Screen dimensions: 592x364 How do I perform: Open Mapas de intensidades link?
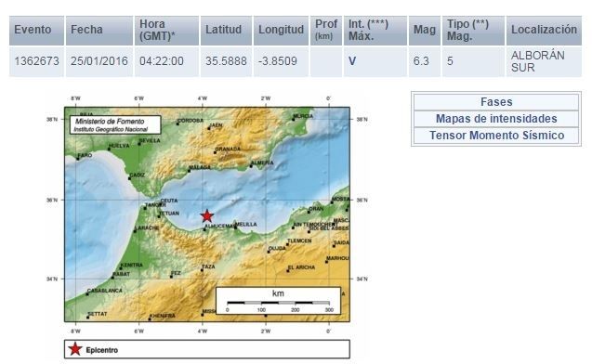point(496,119)
